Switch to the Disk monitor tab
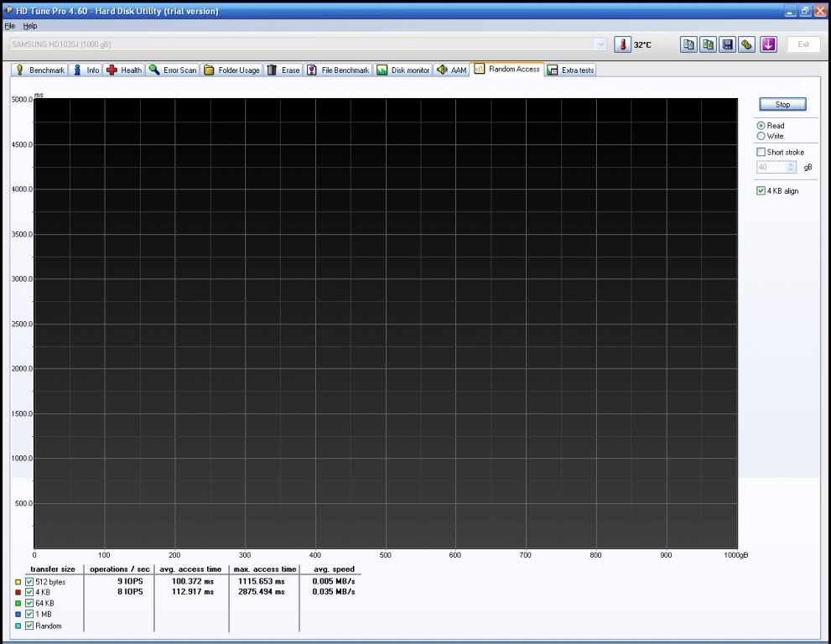The image size is (831, 644). (403, 70)
